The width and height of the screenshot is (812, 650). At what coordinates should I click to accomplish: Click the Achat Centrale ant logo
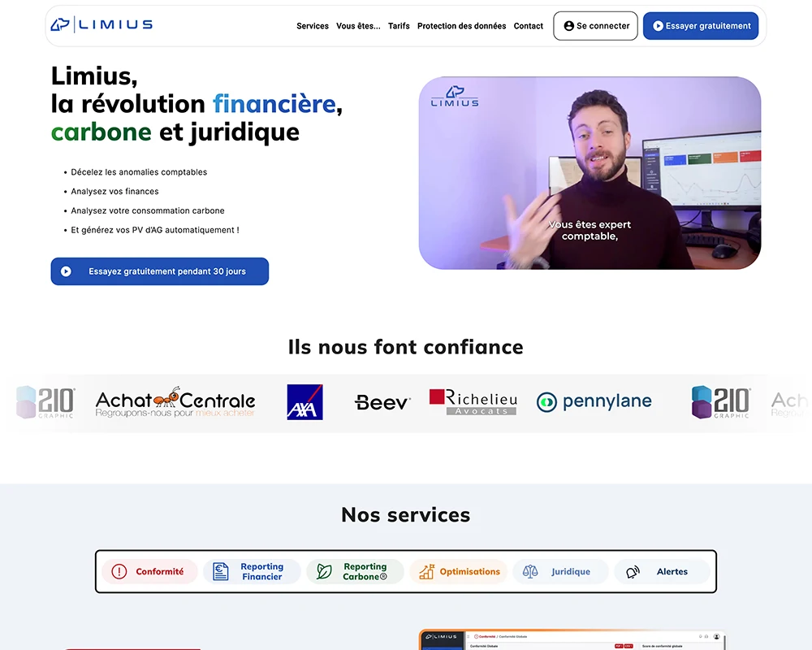(175, 402)
